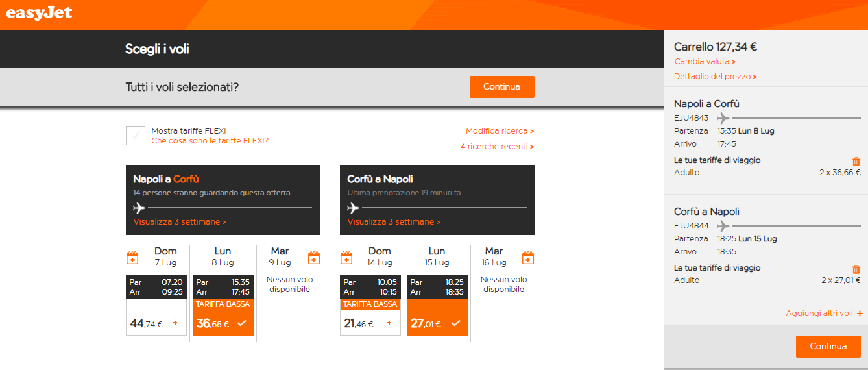Add the 44,74 € flight plus icon
Screen dimensions: 868x370
pos(175,323)
